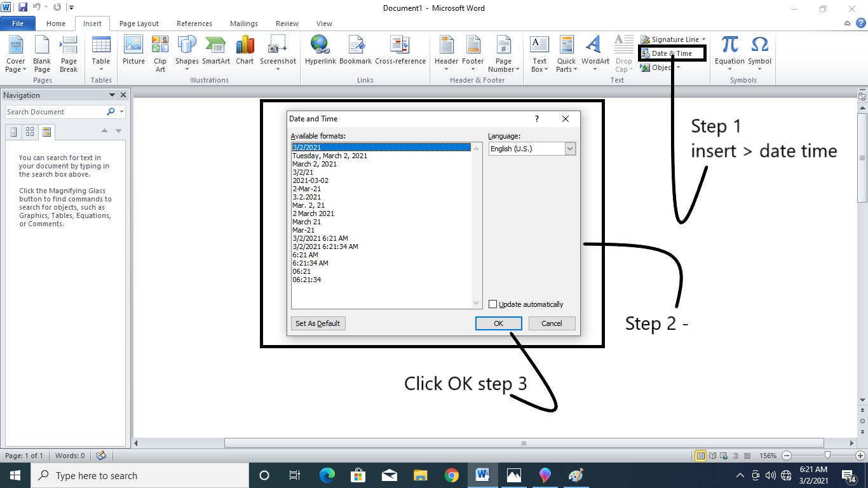Screen dimensions: 868x488
Task: Open the Shapes gallery
Action: (x=187, y=55)
